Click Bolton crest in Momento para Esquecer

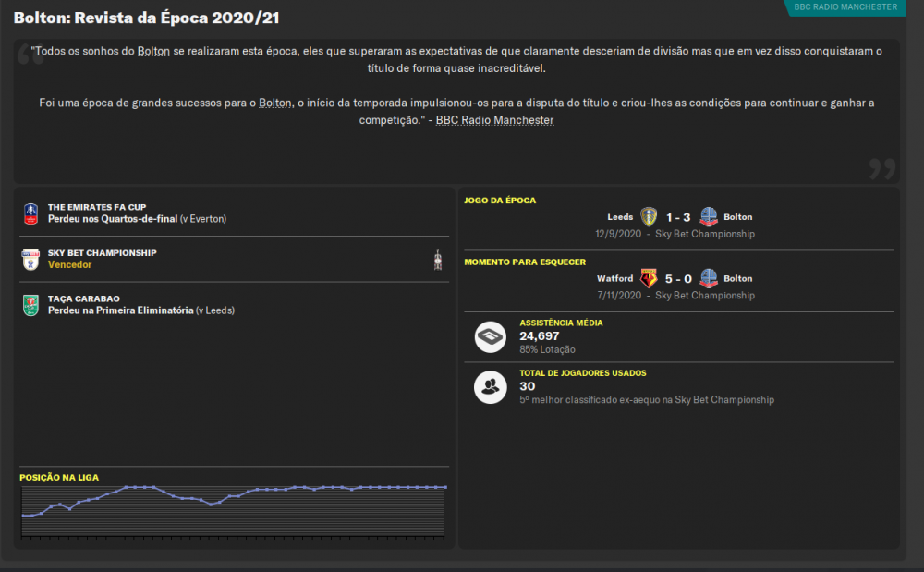(709, 278)
